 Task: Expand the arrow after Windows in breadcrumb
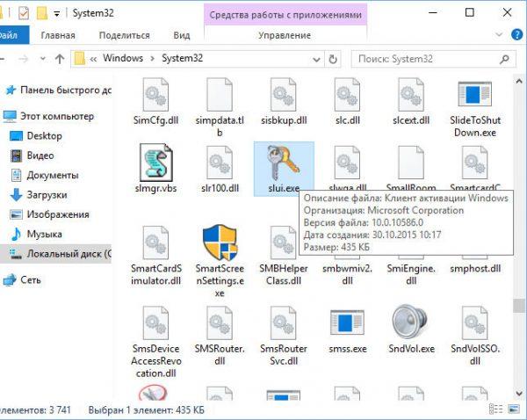coord(152,59)
